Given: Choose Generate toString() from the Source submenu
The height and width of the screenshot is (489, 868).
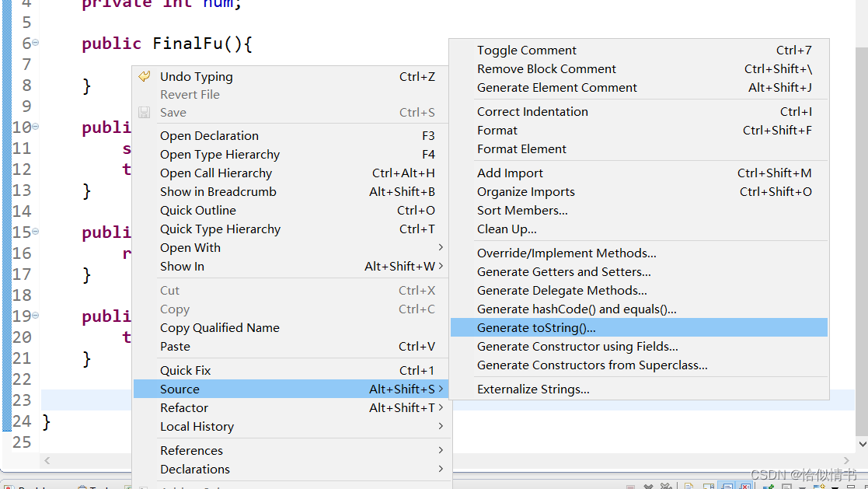Looking at the screenshot, I should pyautogui.click(x=536, y=328).
